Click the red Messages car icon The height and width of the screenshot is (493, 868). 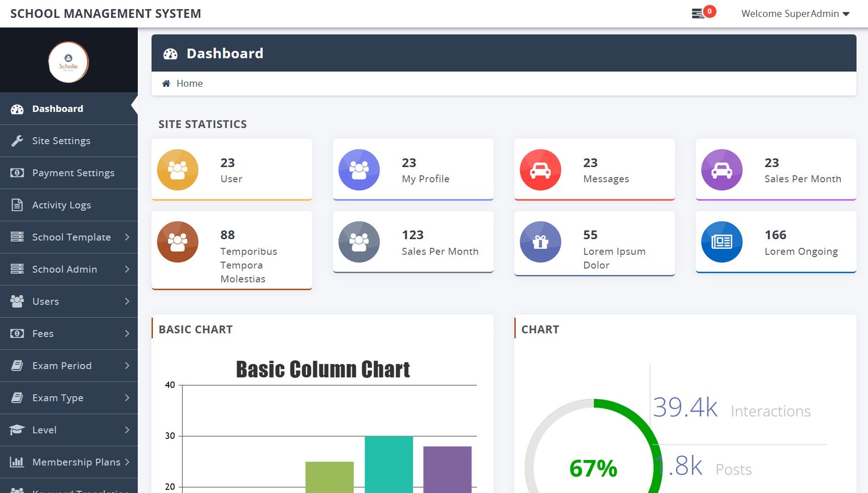click(x=540, y=170)
